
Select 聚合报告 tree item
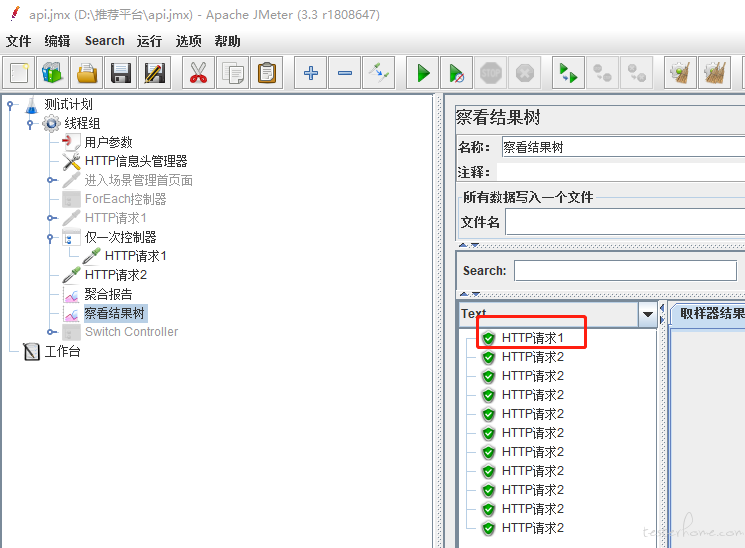108,294
